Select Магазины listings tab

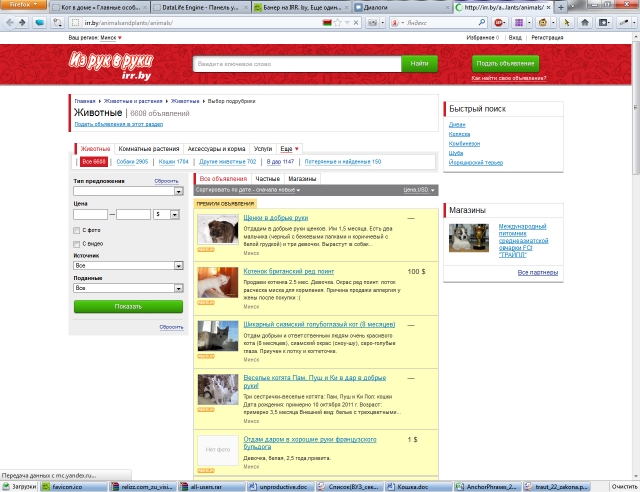pos(302,179)
